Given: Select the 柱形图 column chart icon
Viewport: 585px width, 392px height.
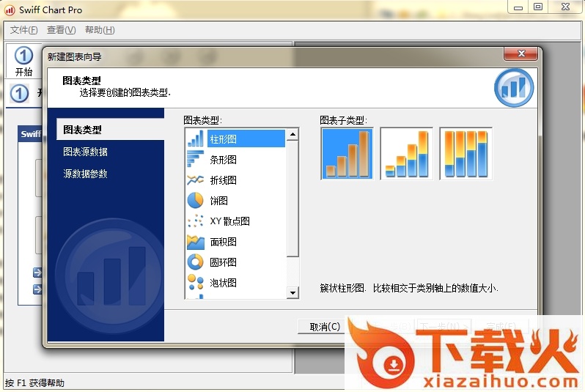Looking at the screenshot, I should pyautogui.click(x=196, y=139).
